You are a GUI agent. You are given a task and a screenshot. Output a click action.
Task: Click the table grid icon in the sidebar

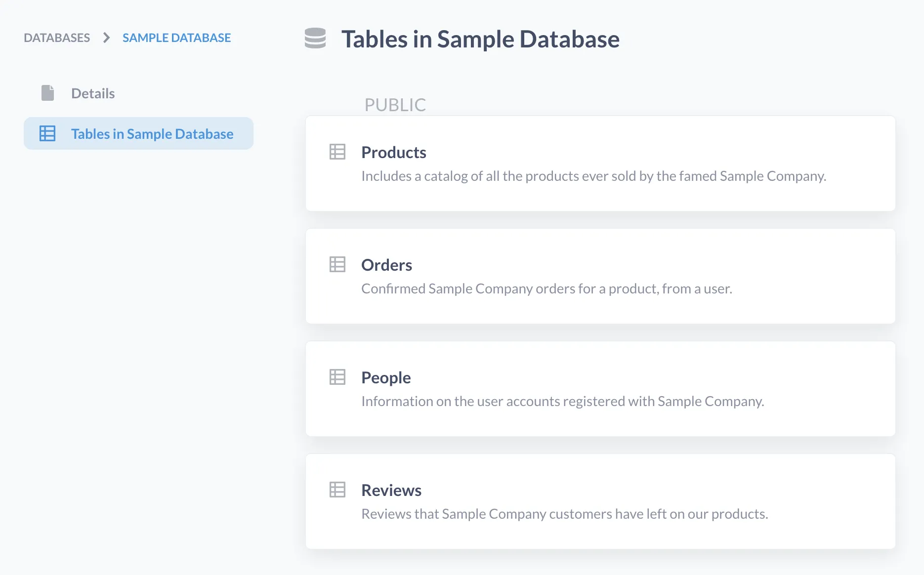coord(47,133)
